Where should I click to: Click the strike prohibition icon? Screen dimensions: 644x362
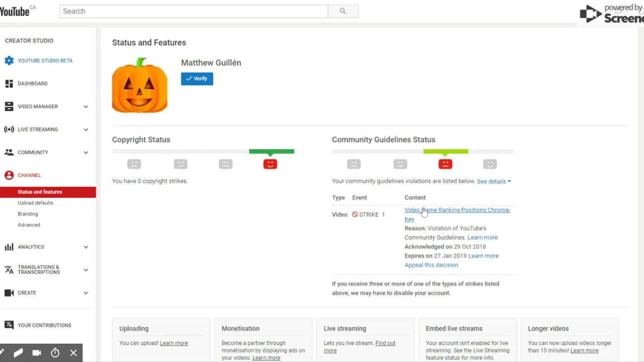click(355, 214)
